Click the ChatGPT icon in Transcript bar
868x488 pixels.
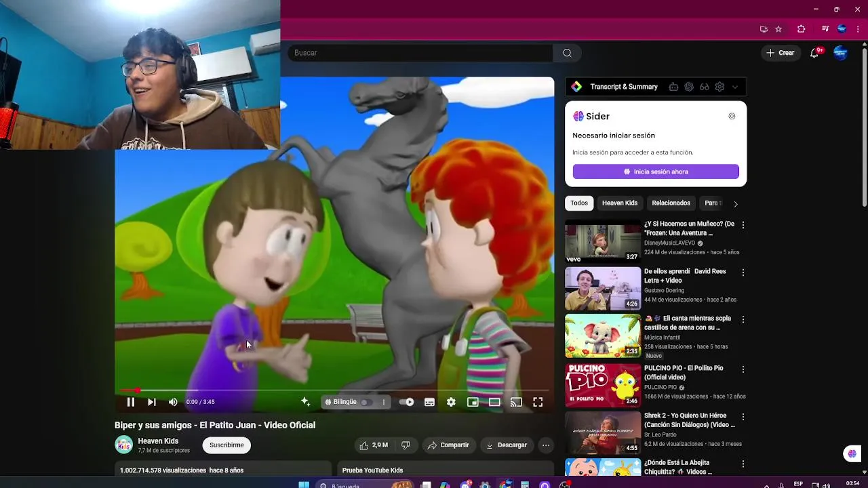[689, 87]
